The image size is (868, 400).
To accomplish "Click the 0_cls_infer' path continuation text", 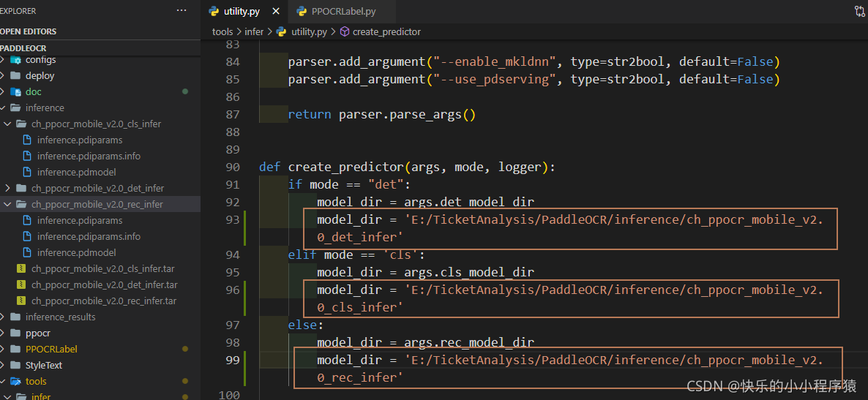I will click(x=360, y=308).
